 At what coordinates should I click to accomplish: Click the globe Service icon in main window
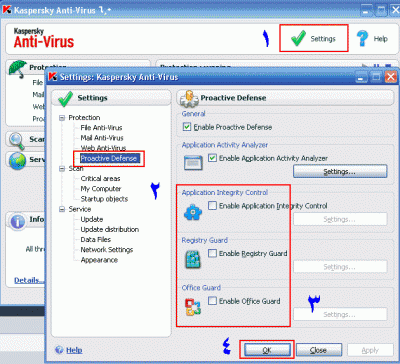click(x=17, y=161)
